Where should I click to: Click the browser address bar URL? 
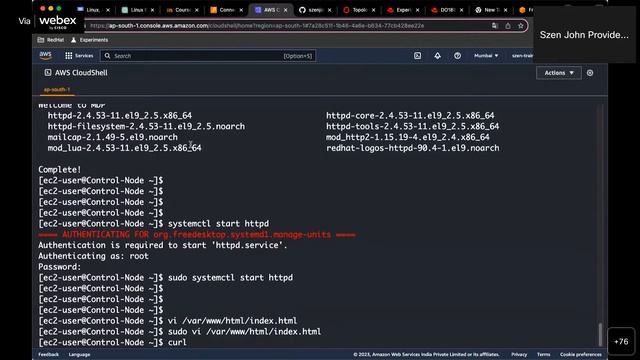click(x=257, y=26)
